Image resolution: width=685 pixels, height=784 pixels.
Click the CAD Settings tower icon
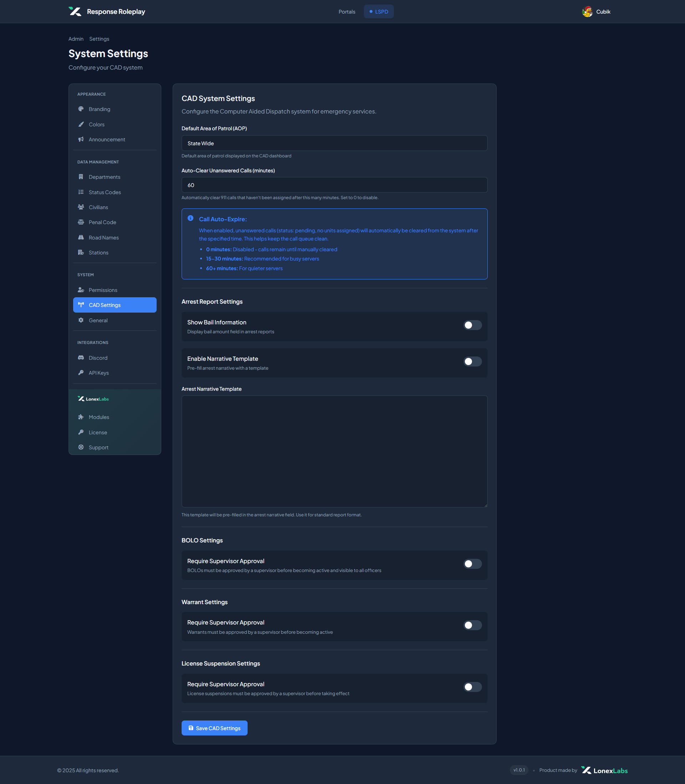tap(81, 305)
